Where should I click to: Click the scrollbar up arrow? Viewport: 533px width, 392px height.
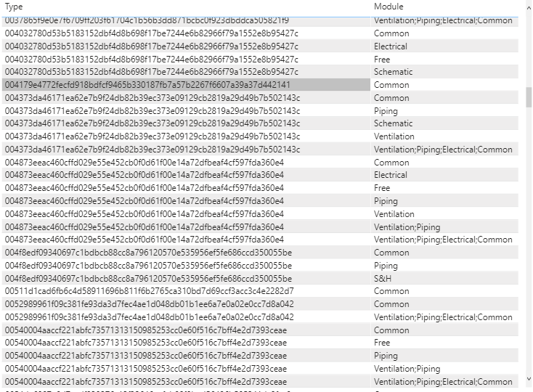point(529,8)
